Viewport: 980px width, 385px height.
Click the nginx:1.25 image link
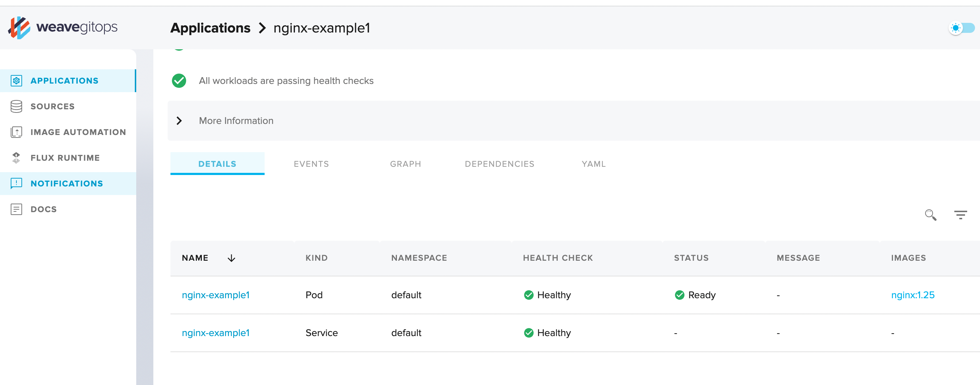(912, 295)
